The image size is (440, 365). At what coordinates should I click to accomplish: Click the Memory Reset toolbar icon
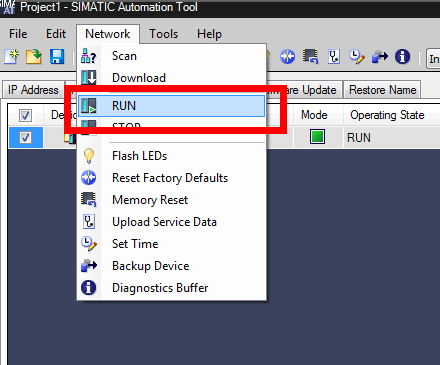pyautogui.click(x=310, y=56)
